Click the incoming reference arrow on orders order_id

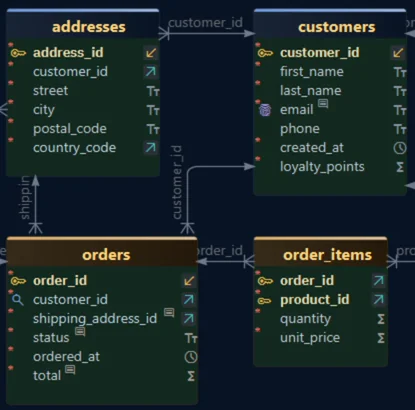[x=189, y=281]
